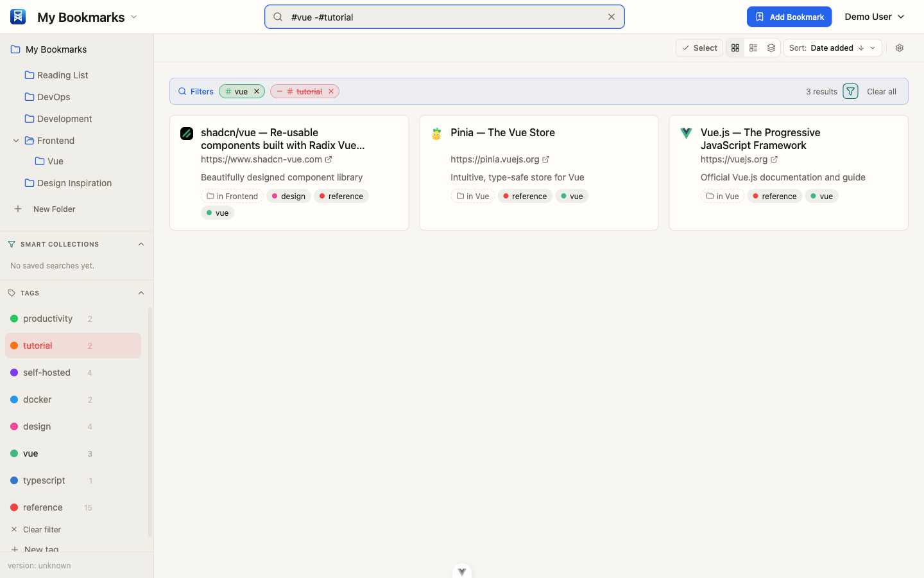This screenshot has width=924, height=578.
Task: Filter by the design tag in sidebar
Action: coord(73,426)
